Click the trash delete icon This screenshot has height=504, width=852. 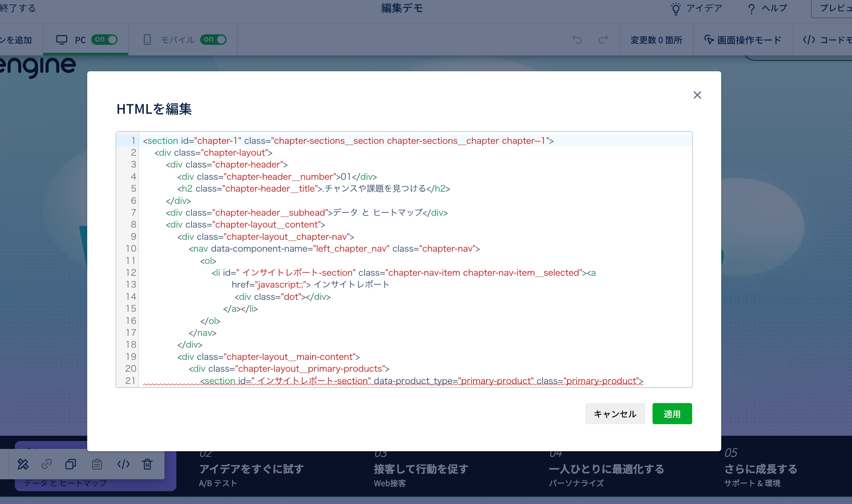[x=147, y=464]
